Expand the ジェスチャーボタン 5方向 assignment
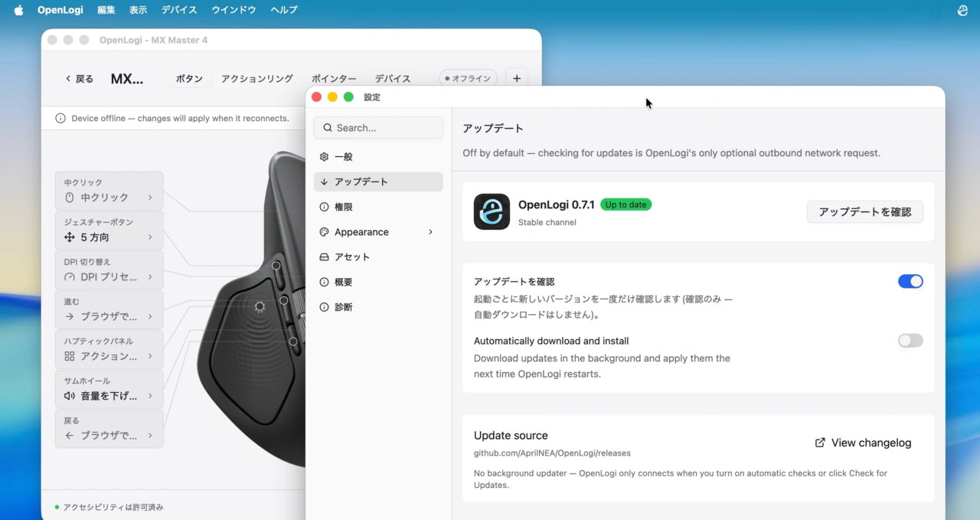This screenshot has height=520, width=980. tap(109, 231)
